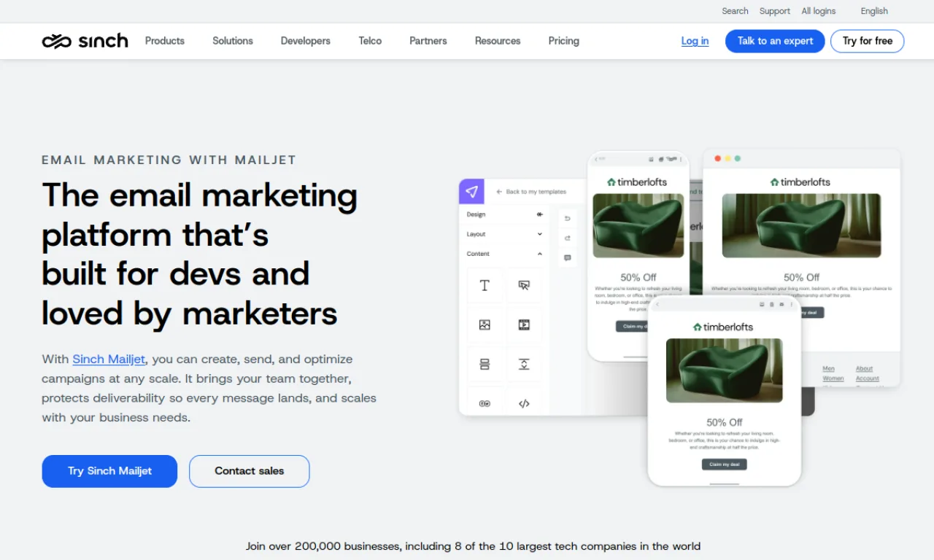Click the HTML code block icon
This screenshot has height=560, width=934.
coord(524,403)
